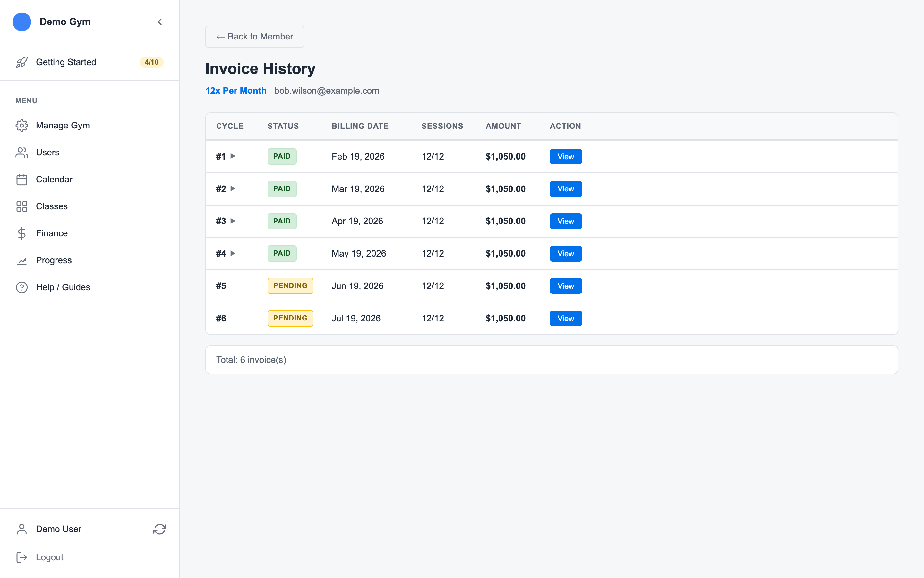924x578 pixels.
Task: Click the Getting Started rocket icon
Action: pyautogui.click(x=22, y=62)
